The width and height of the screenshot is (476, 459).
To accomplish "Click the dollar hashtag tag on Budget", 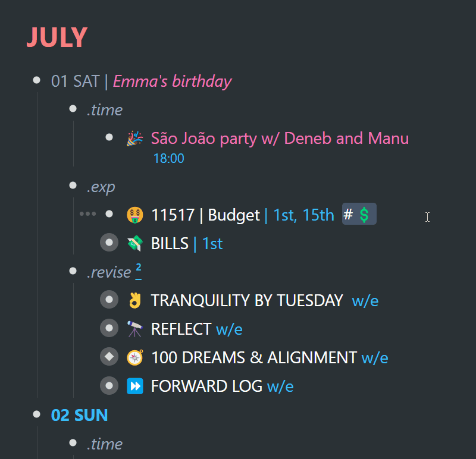I will (x=359, y=214).
